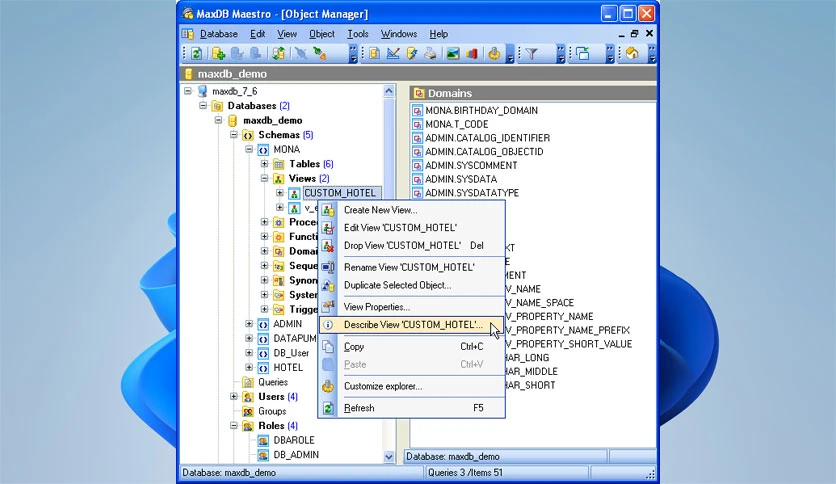Image resolution: width=836 pixels, height=484 pixels.
Task: Open the first toolbar's options dropdown arrow
Action: pyautogui.click(x=353, y=54)
